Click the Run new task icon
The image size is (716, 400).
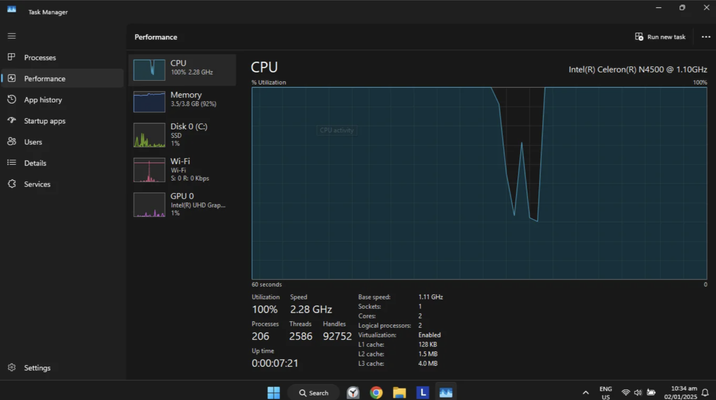(x=639, y=37)
